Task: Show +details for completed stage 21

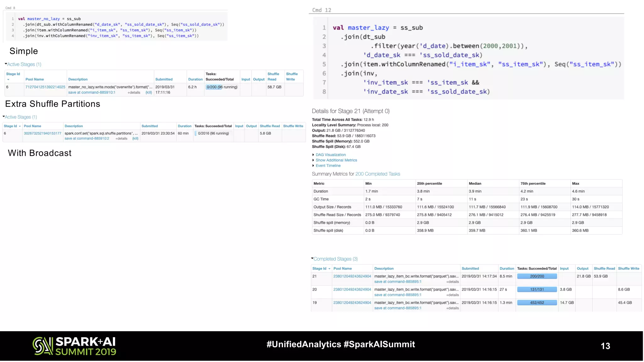Action: pos(452,282)
